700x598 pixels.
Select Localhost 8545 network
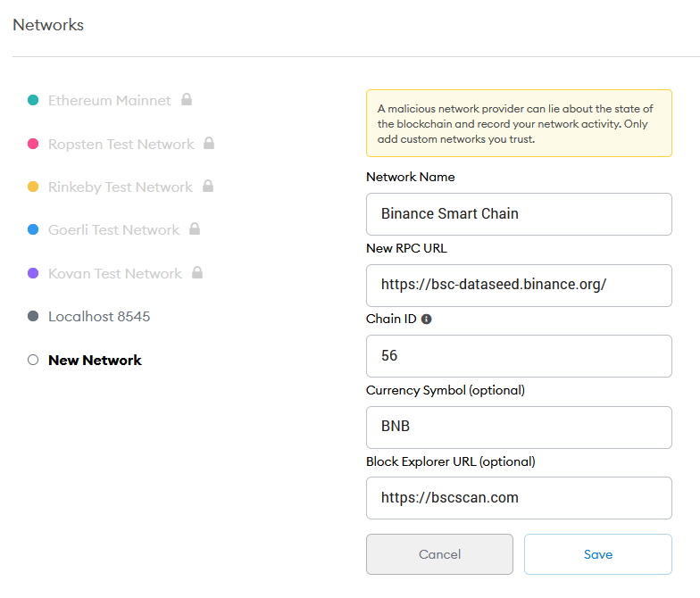pyautogui.click(x=99, y=316)
